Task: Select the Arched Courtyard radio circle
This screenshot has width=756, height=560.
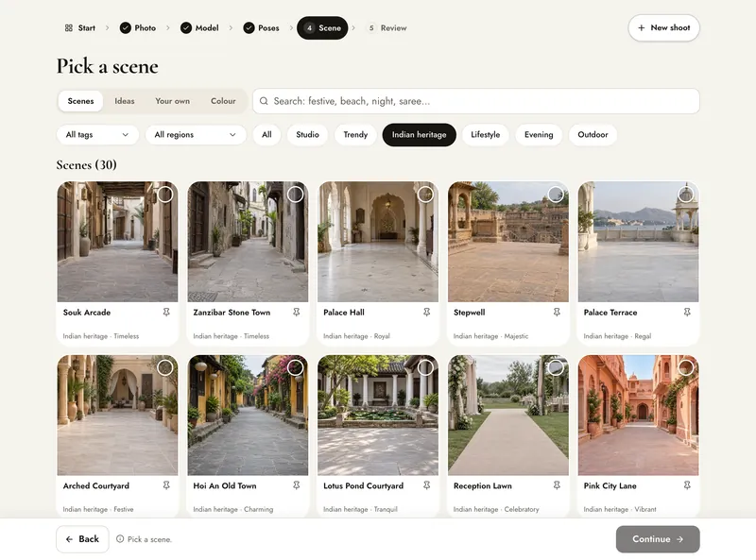Action: [164, 367]
